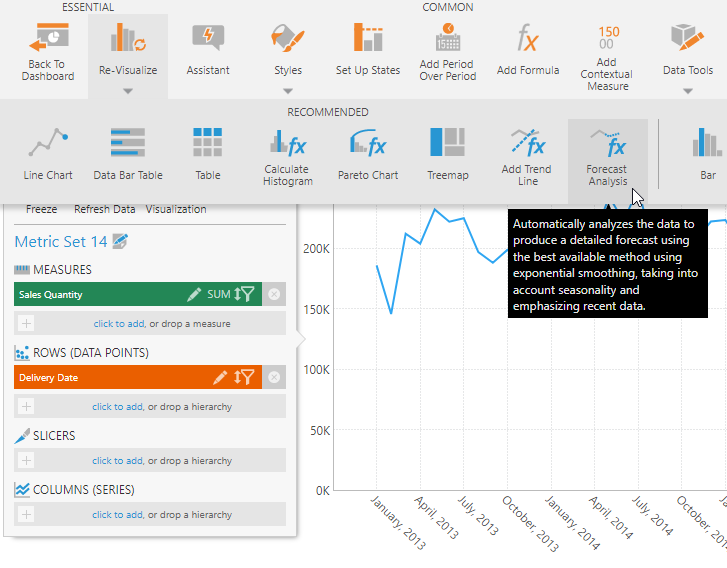Open the Data Tools dropdown arrow

click(x=688, y=90)
